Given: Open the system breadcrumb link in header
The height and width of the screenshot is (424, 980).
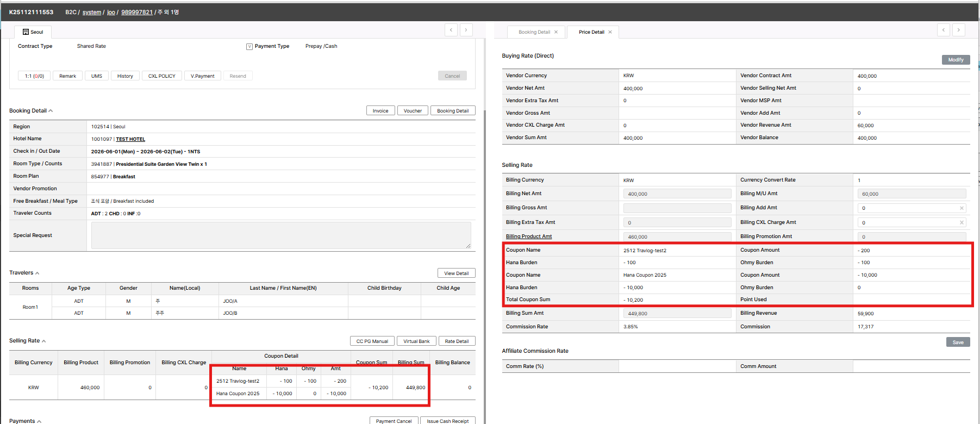Looking at the screenshot, I should point(91,12).
